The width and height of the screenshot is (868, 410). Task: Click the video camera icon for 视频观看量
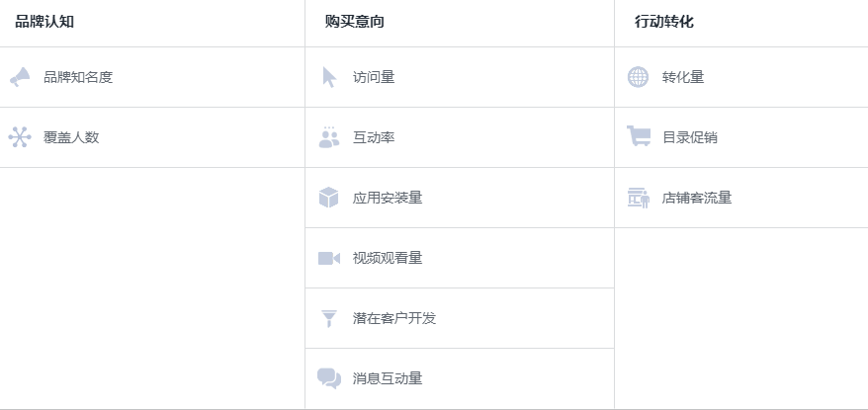pyautogui.click(x=329, y=258)
